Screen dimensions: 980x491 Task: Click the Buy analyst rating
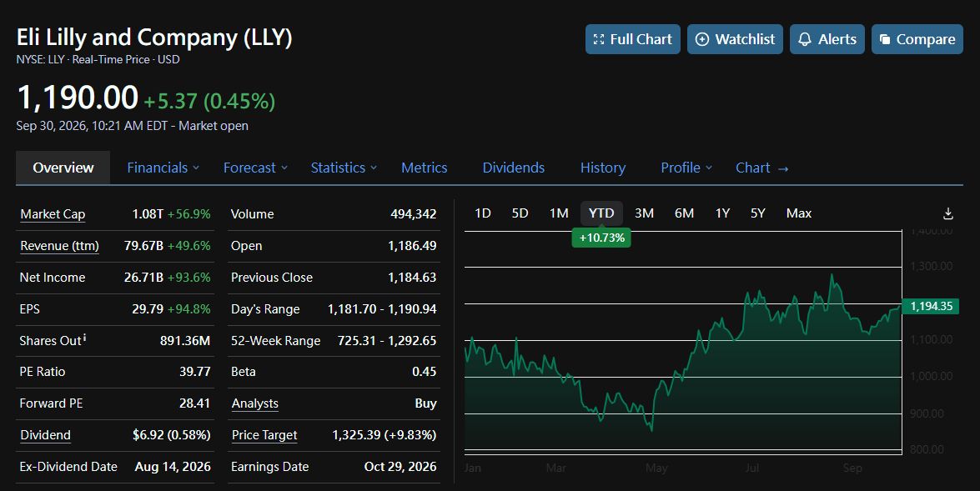425,403
